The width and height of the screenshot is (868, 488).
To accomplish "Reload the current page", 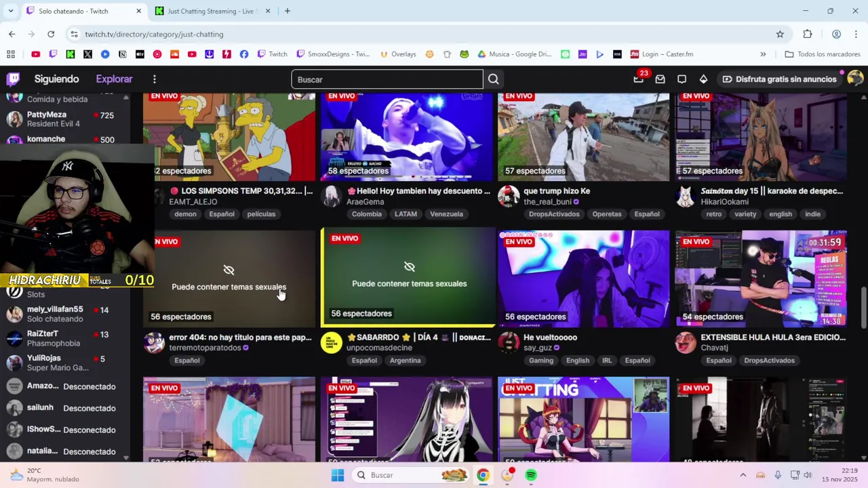I will click(51, 34).
